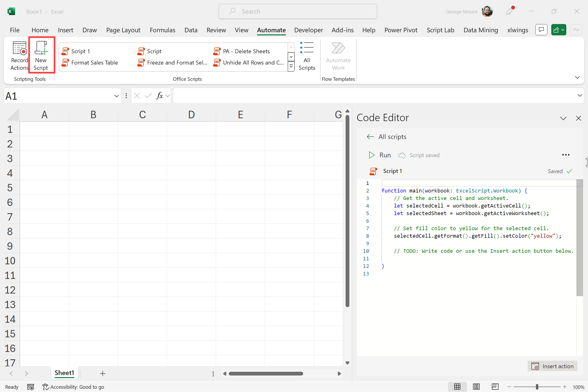The width and height of the screenshot is (588, 392).
Task: Expand the Office Scripts gallery
Action: [291, 67]
